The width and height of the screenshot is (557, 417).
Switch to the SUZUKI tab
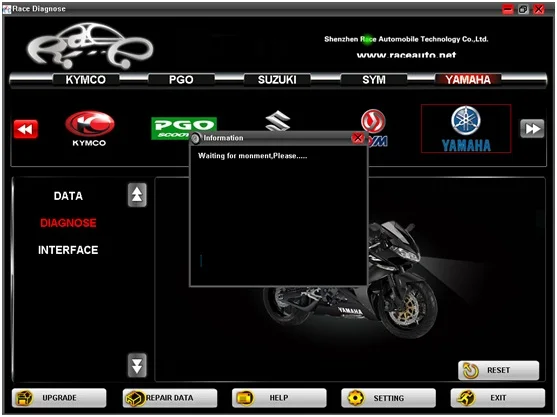(x=277, y=80)
